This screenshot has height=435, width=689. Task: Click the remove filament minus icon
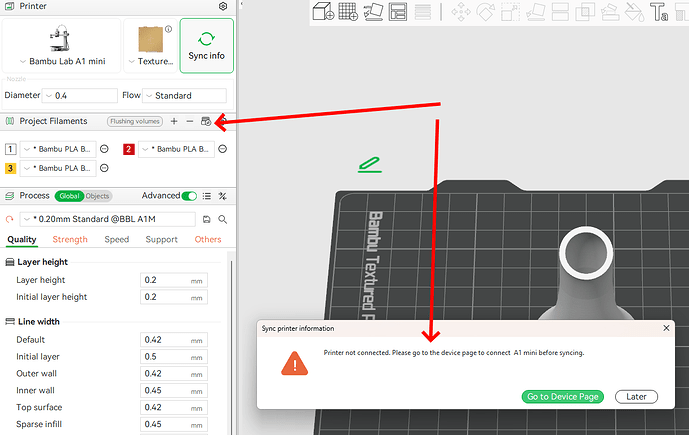pyautogui.click(x=189, y=121)
